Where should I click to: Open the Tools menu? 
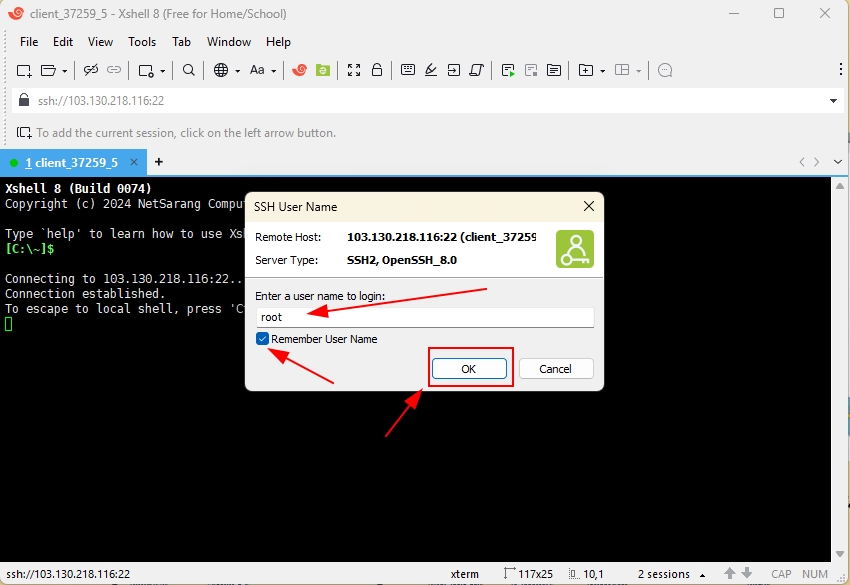pyautogui.click(x=141, y=42)
